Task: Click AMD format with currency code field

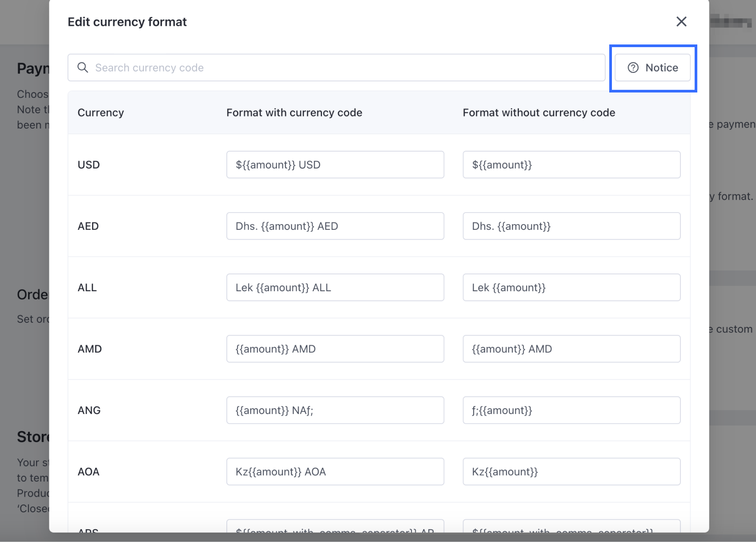Action: tap(335, 349)
